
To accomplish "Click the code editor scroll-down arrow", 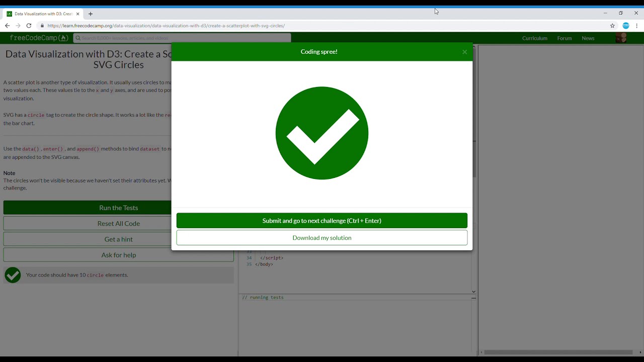I will (473, 292).
